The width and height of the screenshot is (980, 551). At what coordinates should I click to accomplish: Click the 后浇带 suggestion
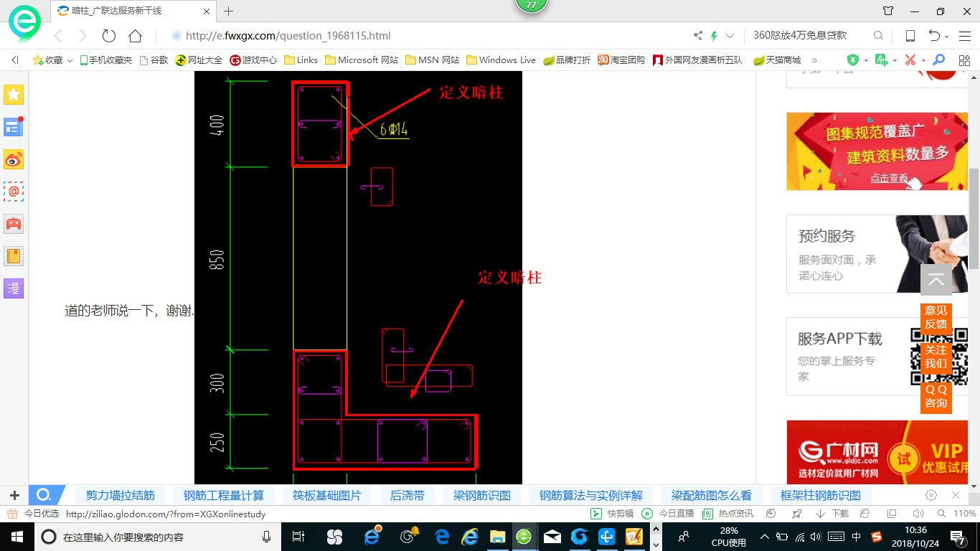click(407, 495)
